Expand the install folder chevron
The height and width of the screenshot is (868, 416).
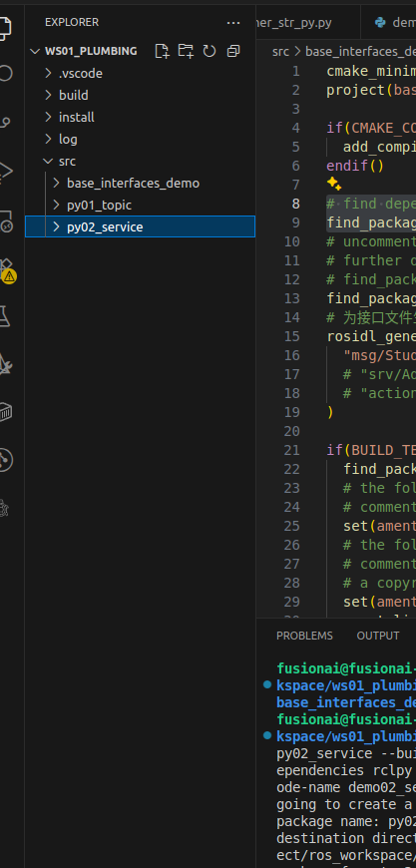[x=48, y=118]
